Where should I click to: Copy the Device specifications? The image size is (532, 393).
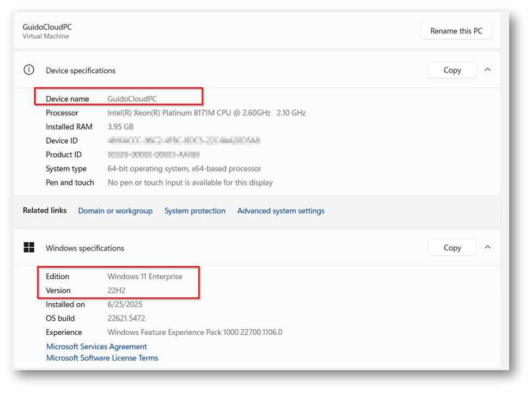click(x=452, y=70)
